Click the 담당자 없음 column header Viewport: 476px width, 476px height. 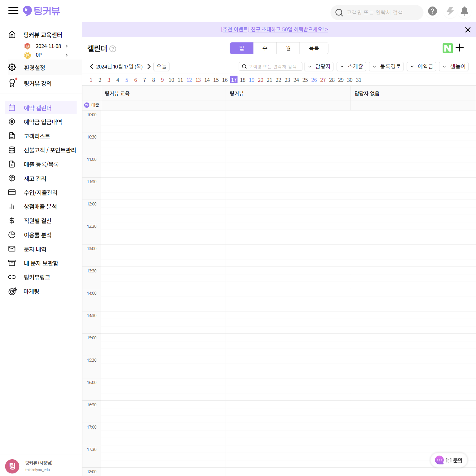[x=413, y=93]
